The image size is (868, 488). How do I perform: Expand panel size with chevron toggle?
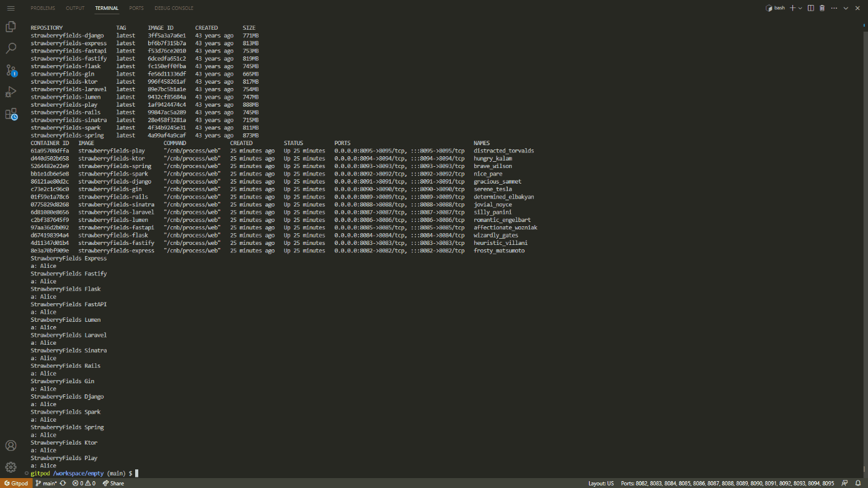point(846,8)
